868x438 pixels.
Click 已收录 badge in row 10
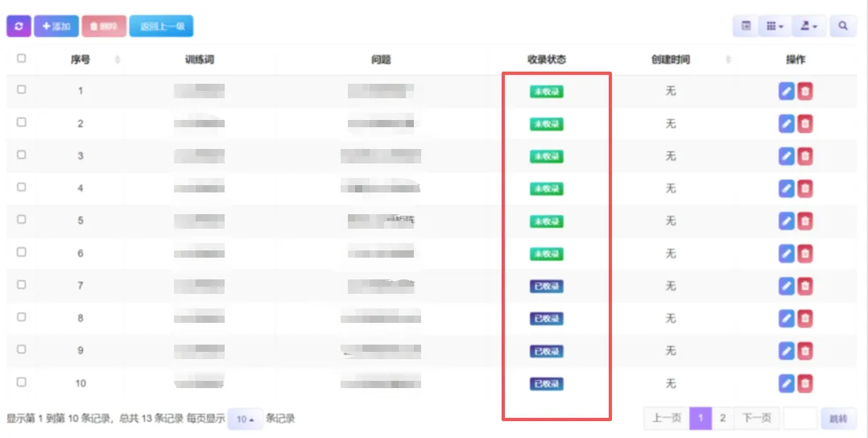coord(547,384)
